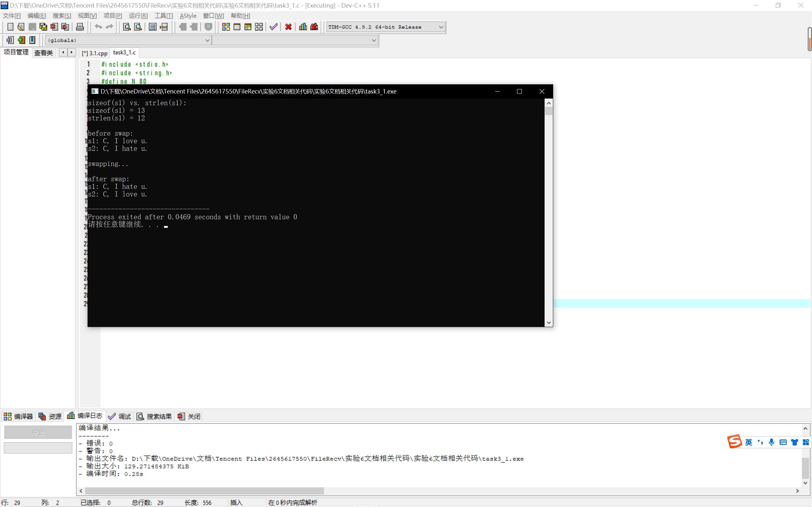The width and height of the screenshot is (812, 507).
Task: Click the New file toolbar icon
Action: [x=10, y=27]
